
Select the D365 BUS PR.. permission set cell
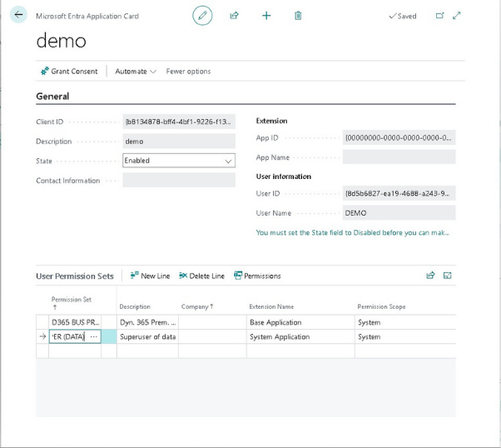[x=75, y=322]
